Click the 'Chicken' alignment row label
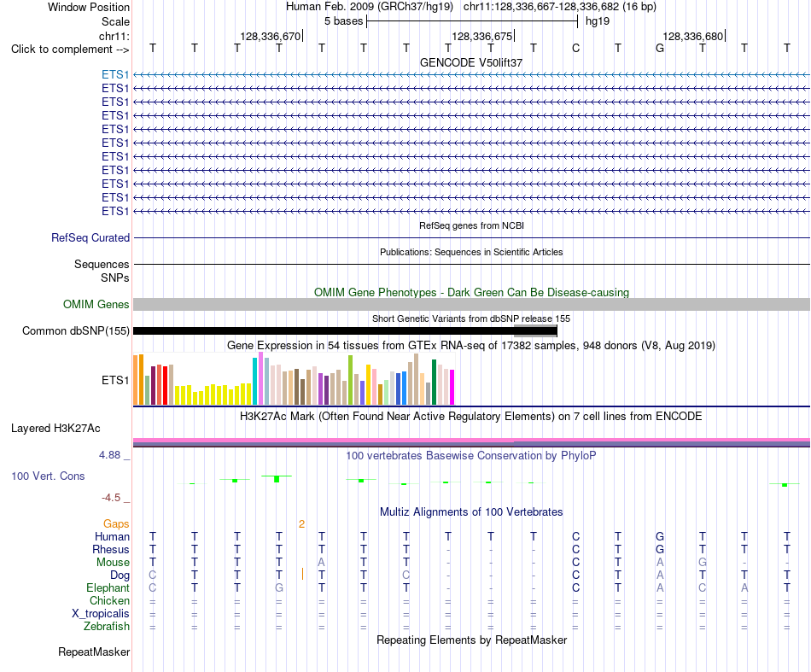Viewport: 811px width, 672px height. pyautogui.click(x=109, y=600)
